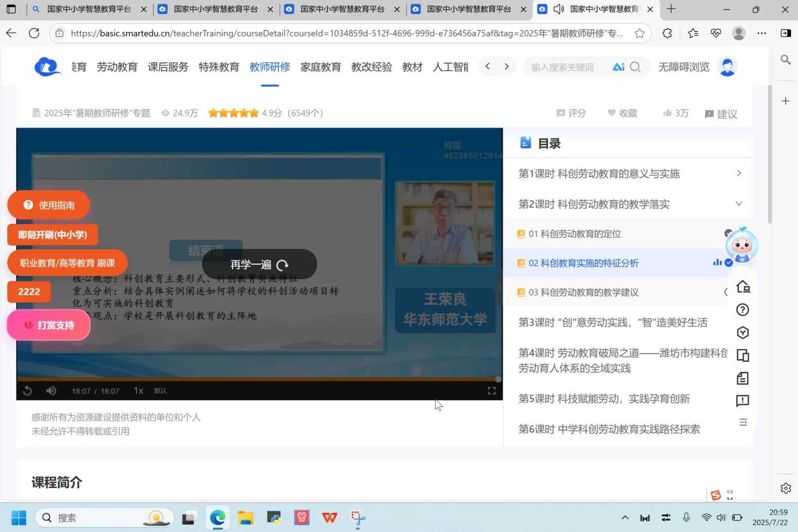Screen dimensions: 798x532
Task: Switch to the 家庭教育 navigation tab
Action: 320,67
